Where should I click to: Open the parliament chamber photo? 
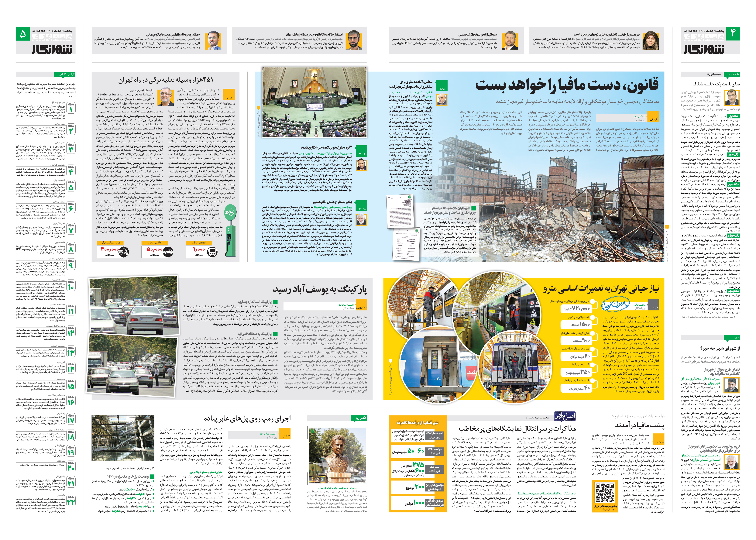[314, 102]
